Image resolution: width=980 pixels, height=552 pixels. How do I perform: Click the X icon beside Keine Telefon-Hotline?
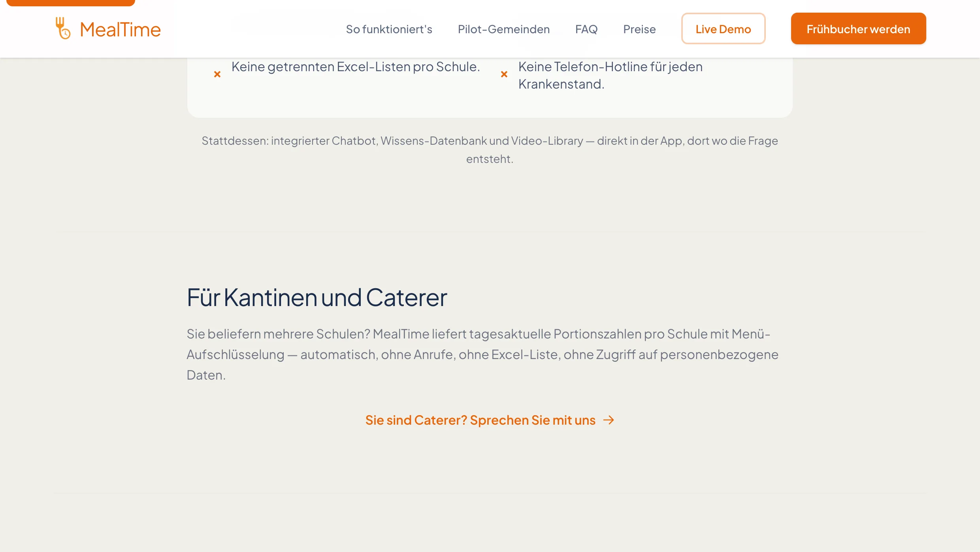point(504,74)
